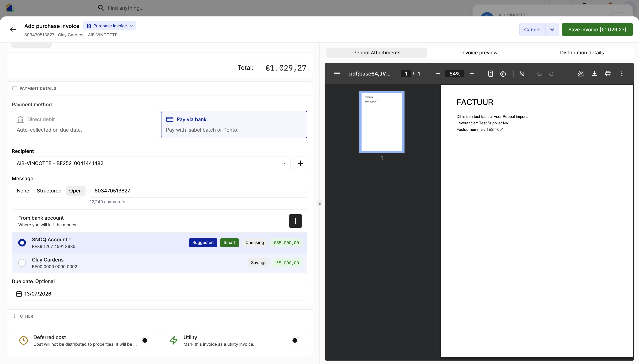
Task: Click the Total €1.029,27 amount
Action: 286,68
